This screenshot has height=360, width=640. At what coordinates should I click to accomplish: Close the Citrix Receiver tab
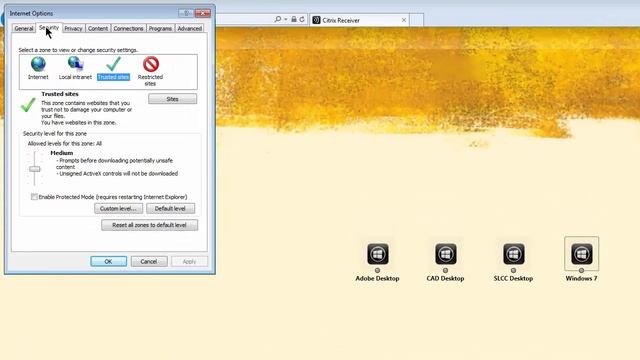404,20
